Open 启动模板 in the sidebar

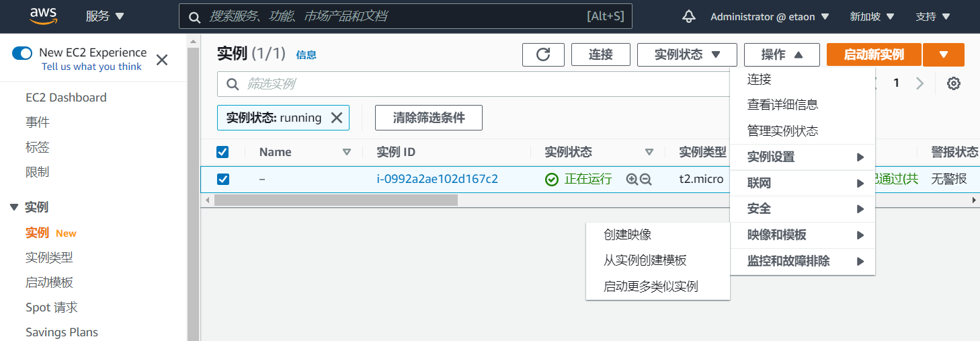click(x=49, y=282)
